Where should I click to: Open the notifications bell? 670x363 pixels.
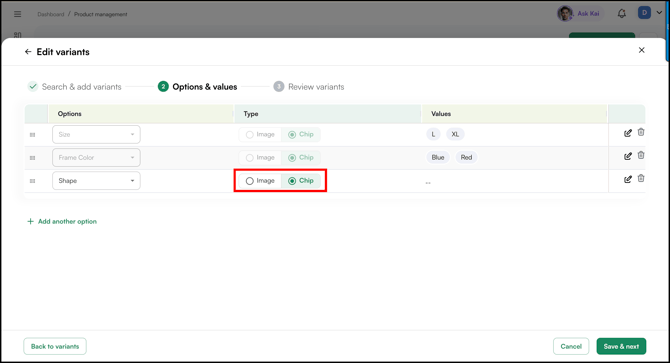pyautogui.click(x=622, y=14)
